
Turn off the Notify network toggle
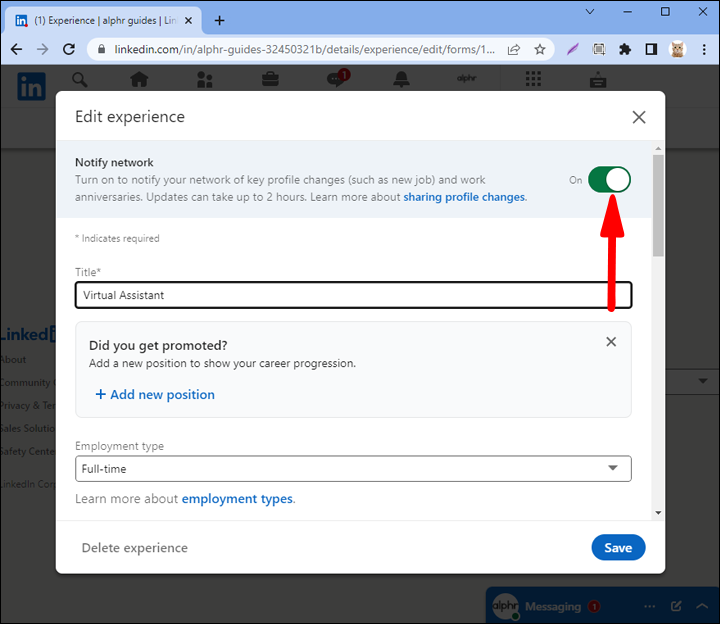coord(609,180)
